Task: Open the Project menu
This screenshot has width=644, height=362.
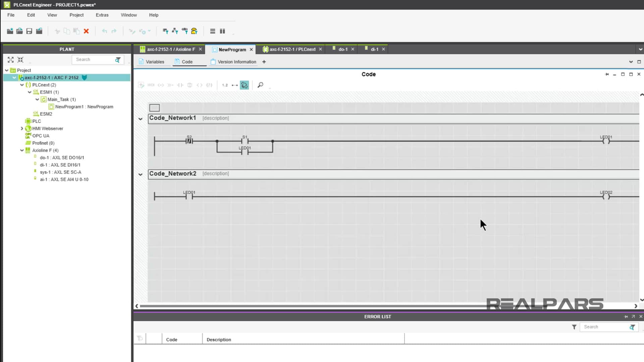Action: click(x=76, y=15)
